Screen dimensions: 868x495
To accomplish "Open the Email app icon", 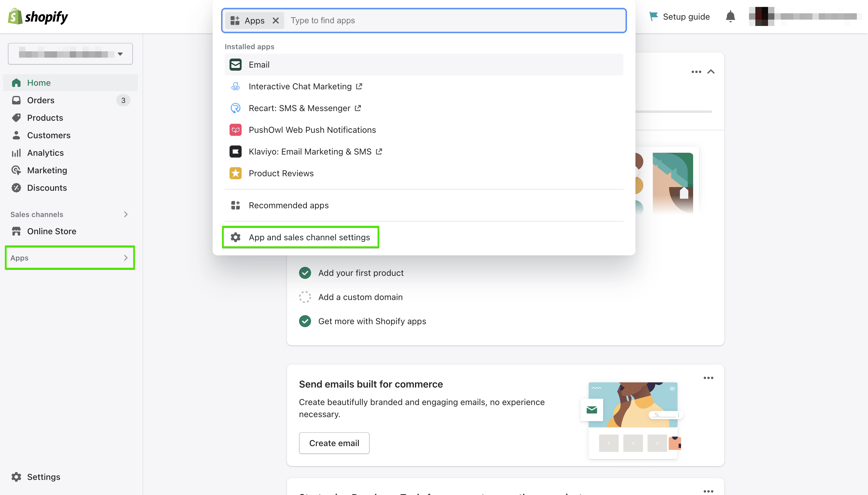I will coord(235,65).
